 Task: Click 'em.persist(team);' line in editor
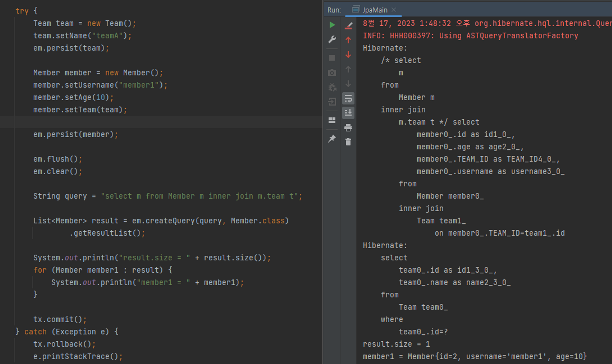71,48
